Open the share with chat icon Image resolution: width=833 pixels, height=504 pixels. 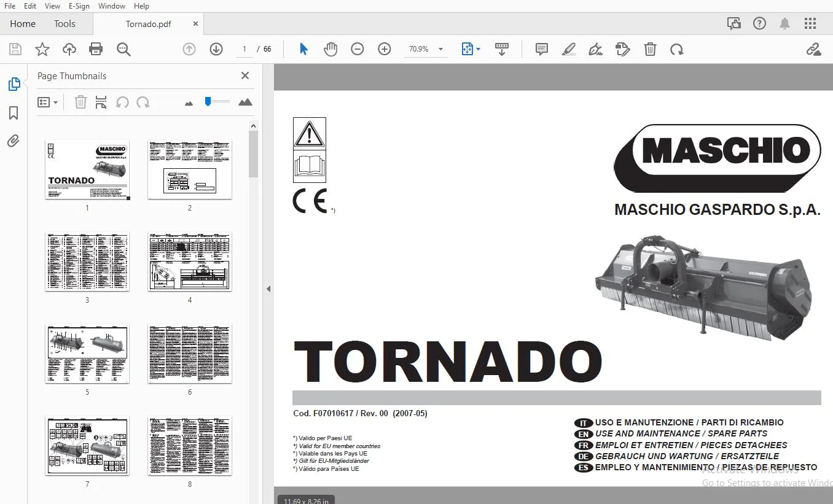pyautogui.click(x=734, y=24)
